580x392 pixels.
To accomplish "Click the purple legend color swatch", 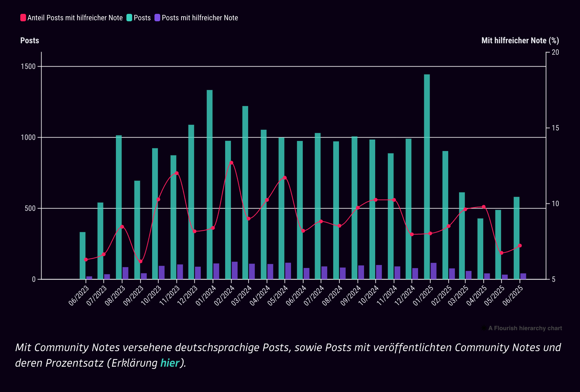I will pos(157,18).
